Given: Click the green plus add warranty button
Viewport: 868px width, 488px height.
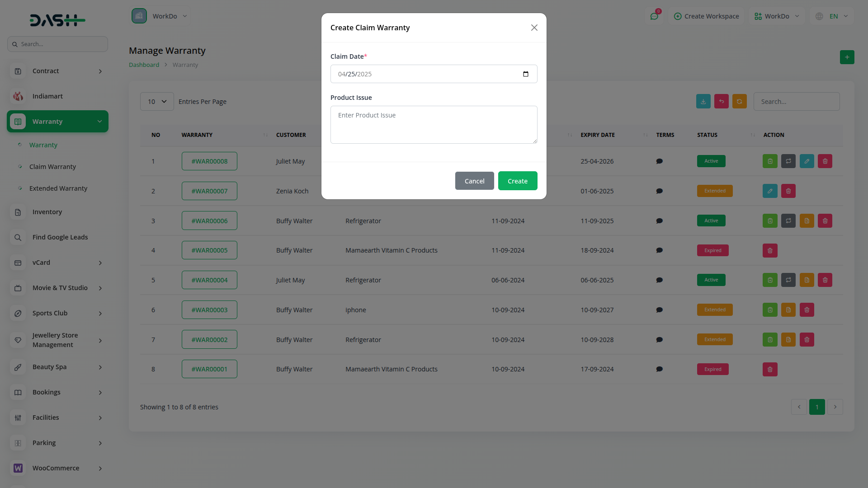Looking at the screenshot, I should (847, 57).
